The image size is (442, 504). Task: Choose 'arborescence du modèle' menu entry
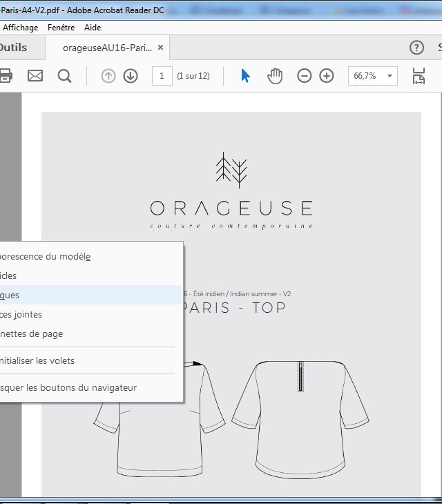[x=90, y=257]
